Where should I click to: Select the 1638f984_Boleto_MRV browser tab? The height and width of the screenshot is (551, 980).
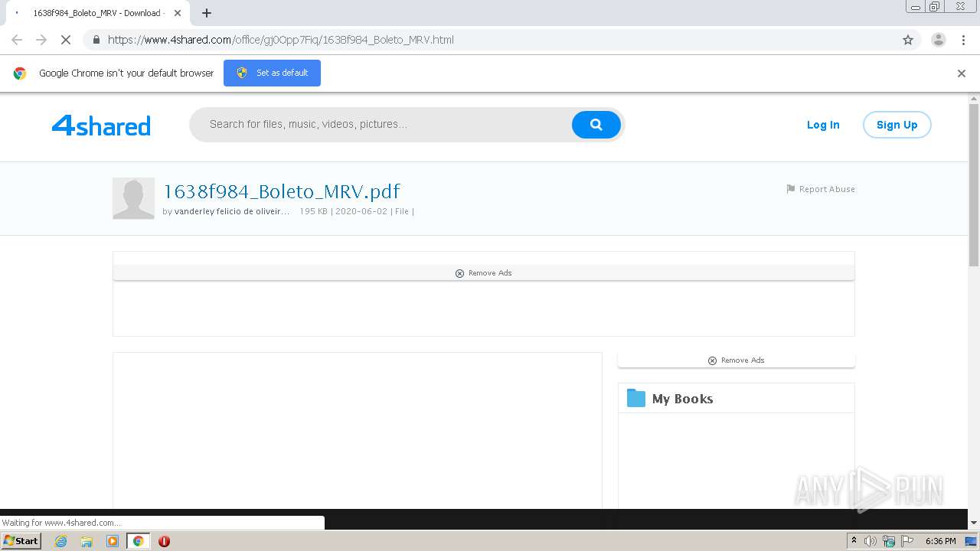[x=96, y=13]
